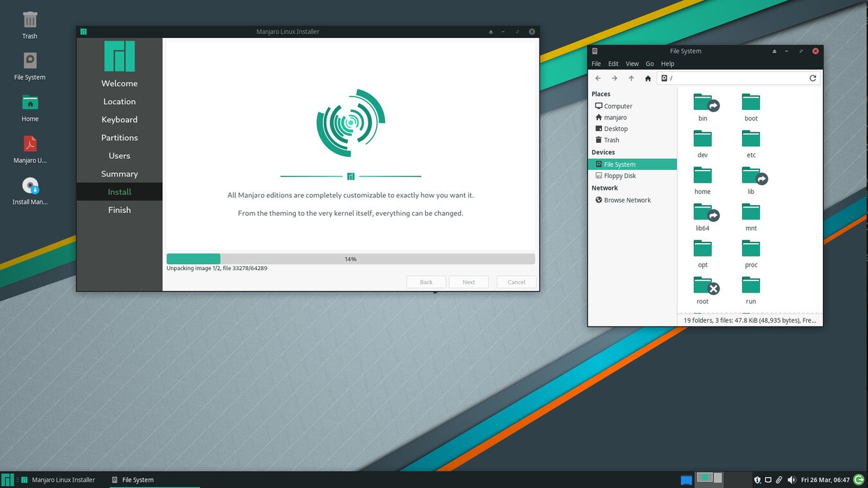Select the lib64 folder

click(703, 217)
